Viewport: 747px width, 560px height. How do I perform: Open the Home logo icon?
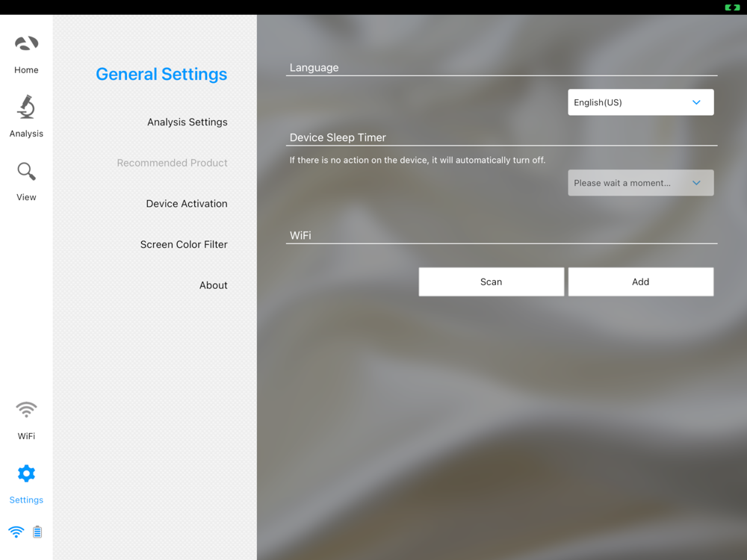point(26,44)
